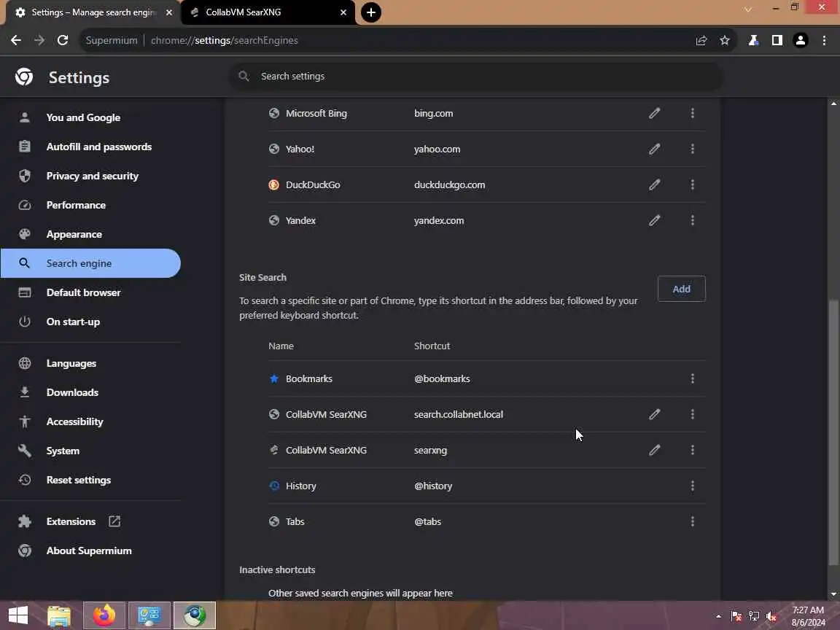
Task: Toggle the side panel icon
Action: [777, 40]
